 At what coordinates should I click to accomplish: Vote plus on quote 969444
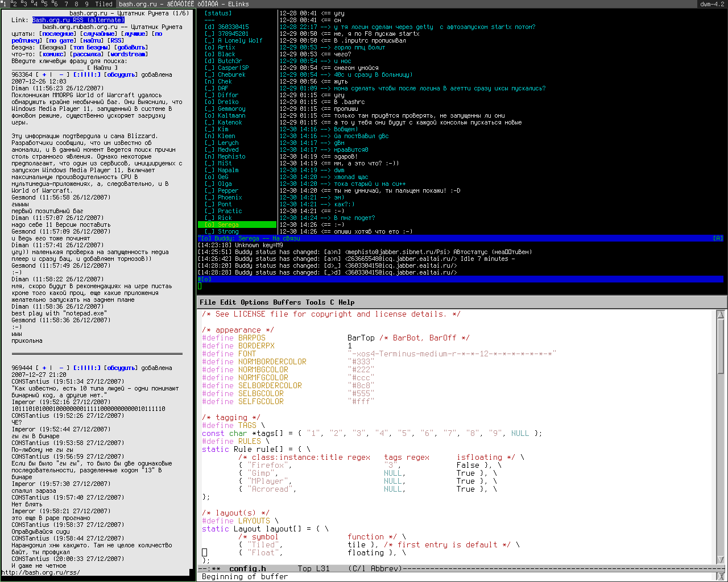click(x=44, y=368)
